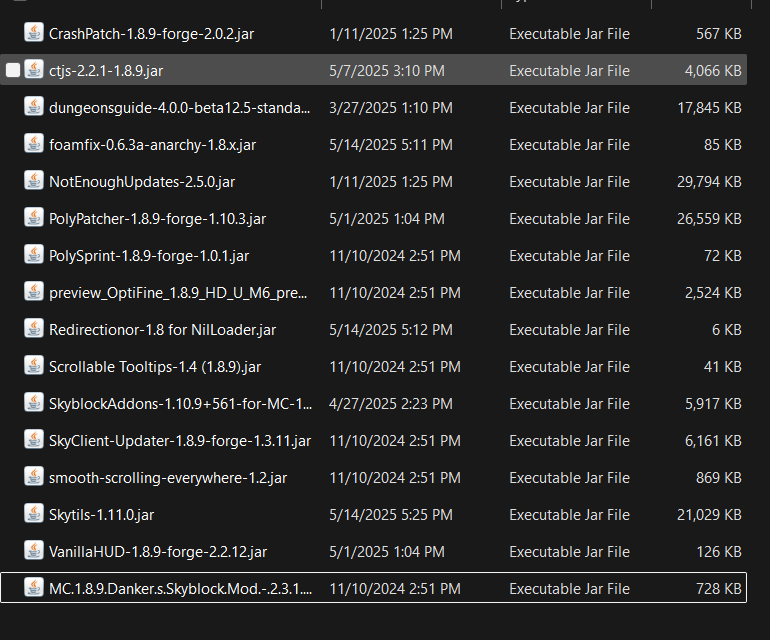Click the date 5/14/2025 5:12 PM

[x=391, y=330]
